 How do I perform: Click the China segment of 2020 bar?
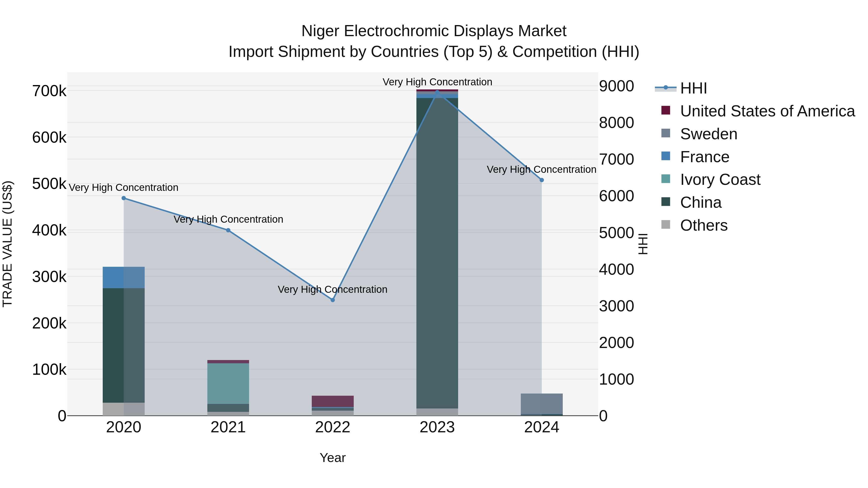[124, 345]
